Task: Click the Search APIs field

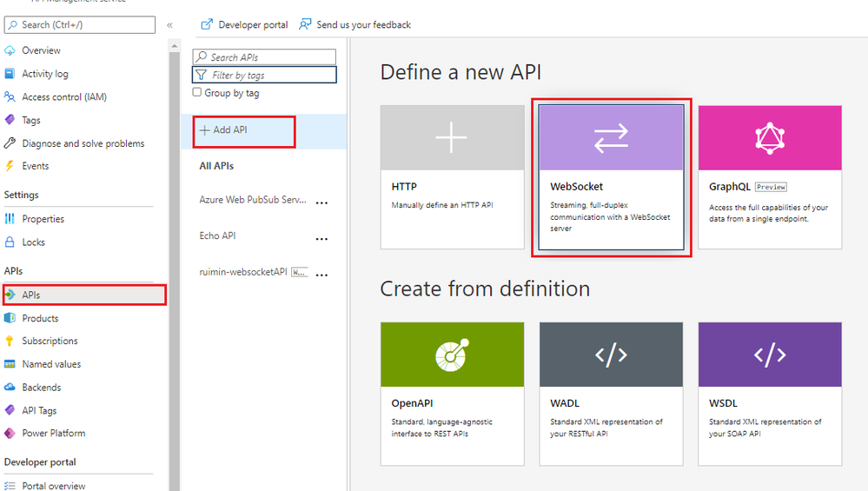Action: (264, 57)
